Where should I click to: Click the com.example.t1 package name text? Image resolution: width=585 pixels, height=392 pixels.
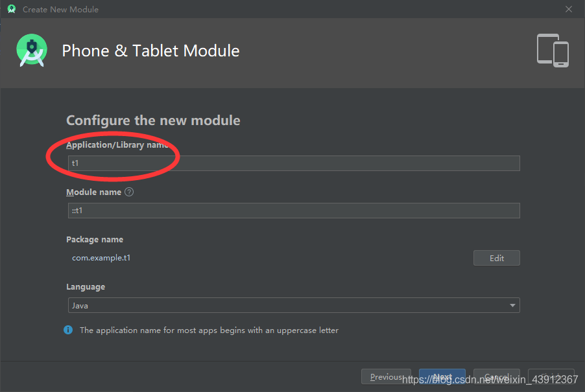tap(97, 258)
